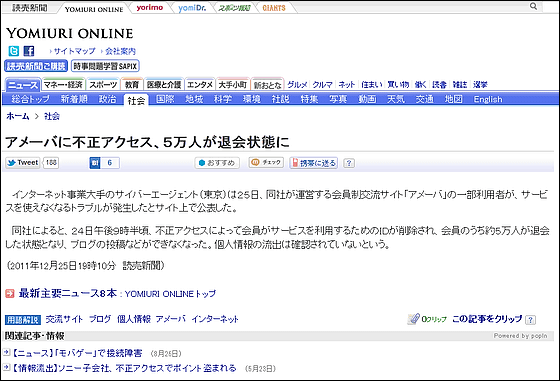560x381 pixels.
Task: Click arrow icon beside ソニー子会社 article
Action: 6,367
